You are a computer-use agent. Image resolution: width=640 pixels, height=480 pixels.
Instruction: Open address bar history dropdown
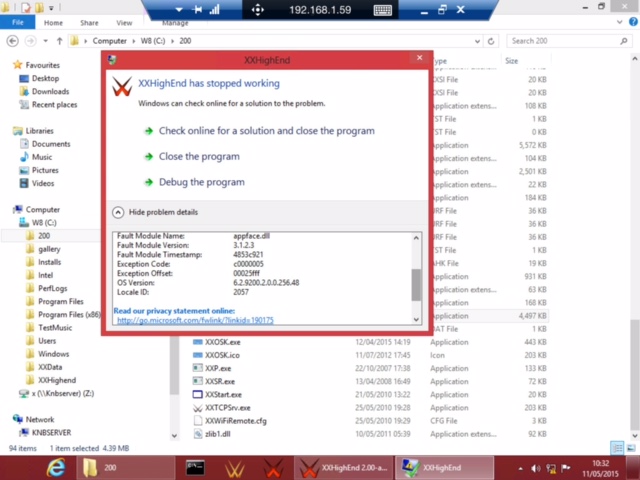pos(477,41)
